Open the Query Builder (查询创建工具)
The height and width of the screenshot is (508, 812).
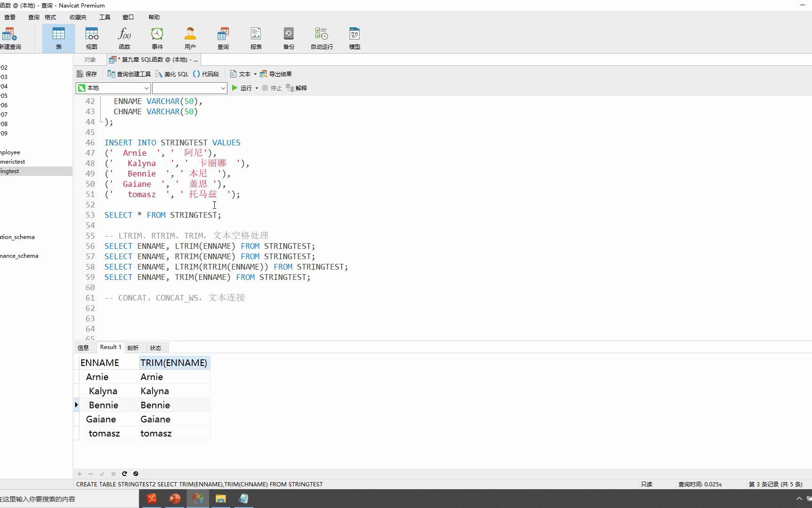tap(129, 74)
